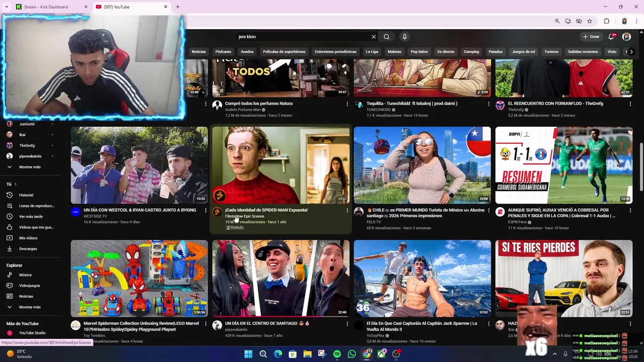
Task: Open options for Audax venció a Cobresal video
Action: pos(630,210)
